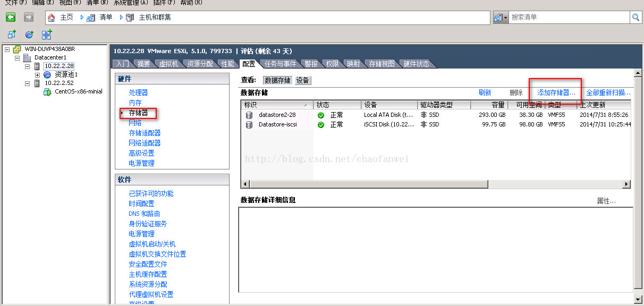The image size is (644, 306).
Task: Click the new vApp toolbar icon
Action: tap(47, 35)
